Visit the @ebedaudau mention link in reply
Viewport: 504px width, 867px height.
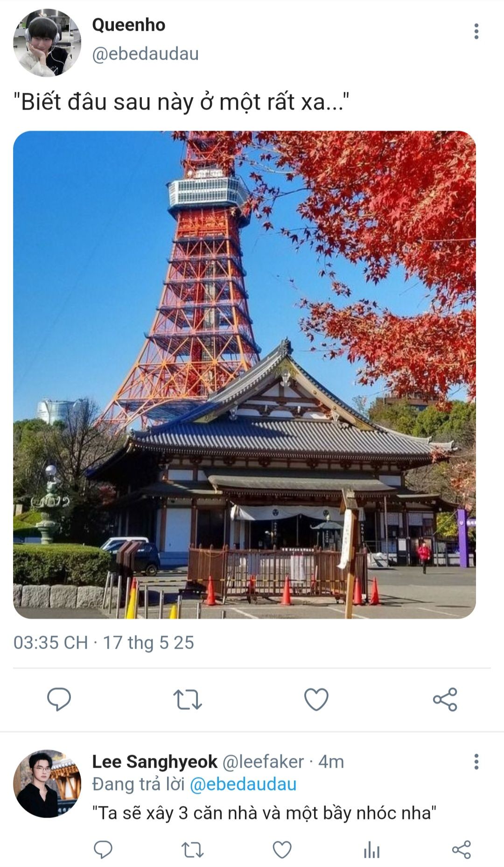[x=243, y=784]
